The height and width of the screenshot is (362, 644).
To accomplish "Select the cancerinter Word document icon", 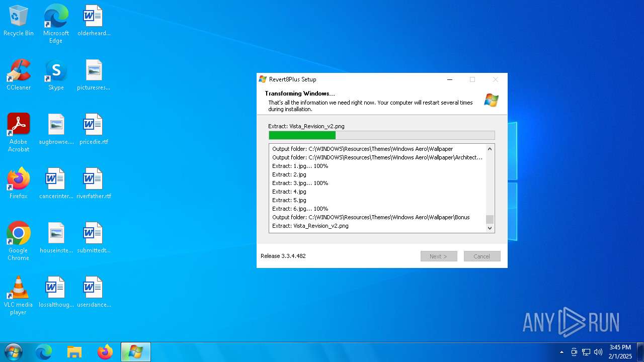I will (56, 184).
